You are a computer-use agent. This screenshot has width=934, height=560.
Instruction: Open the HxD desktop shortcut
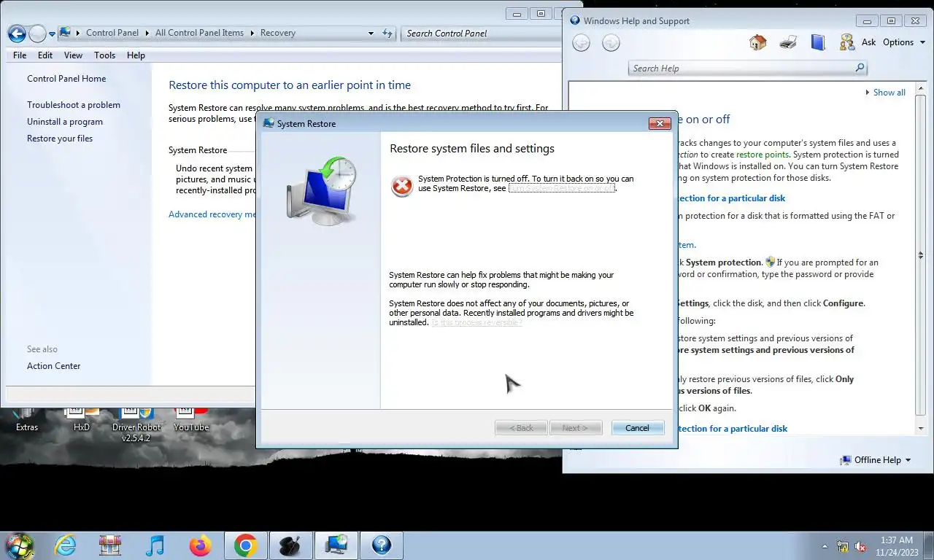tap(82, 419)
